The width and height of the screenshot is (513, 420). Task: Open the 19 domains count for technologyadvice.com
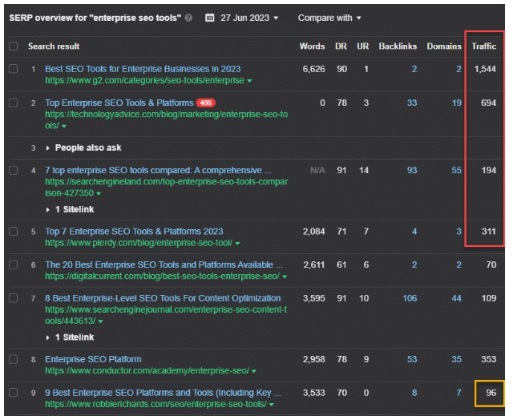pos(457,103)
